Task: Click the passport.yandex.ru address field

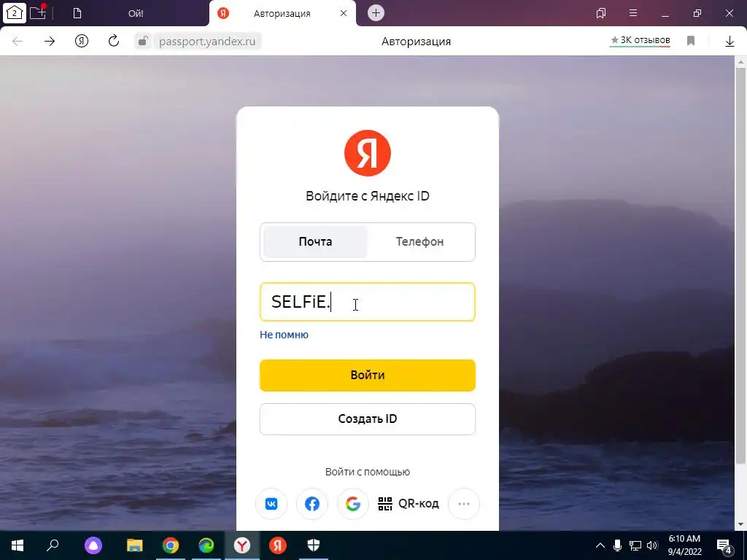Action: pos(207,42)
